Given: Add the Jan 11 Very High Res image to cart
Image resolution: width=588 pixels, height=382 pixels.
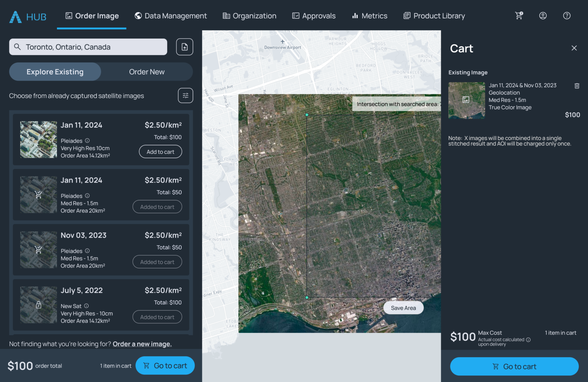Looking at the screenshot, I should [x=160, y=152].
